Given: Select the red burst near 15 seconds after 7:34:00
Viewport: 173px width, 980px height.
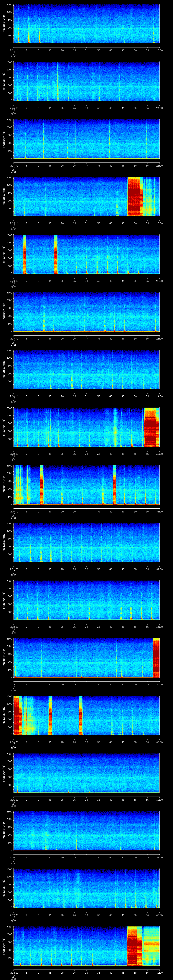Looking at the screenshot, I should point(50,715).
